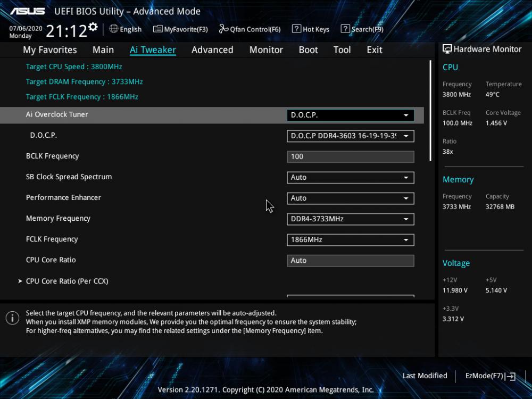Viewport: 532px width, 399px height.
Task: Open MyFavorite(F3) button
Action: (x=180, y=29)
